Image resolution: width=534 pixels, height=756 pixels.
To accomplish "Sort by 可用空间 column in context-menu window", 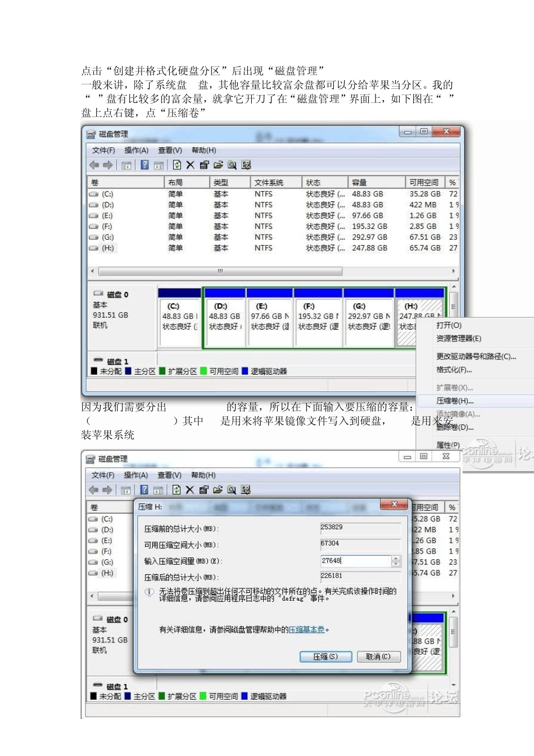I will pyautogui.click(x=425, y=183).
